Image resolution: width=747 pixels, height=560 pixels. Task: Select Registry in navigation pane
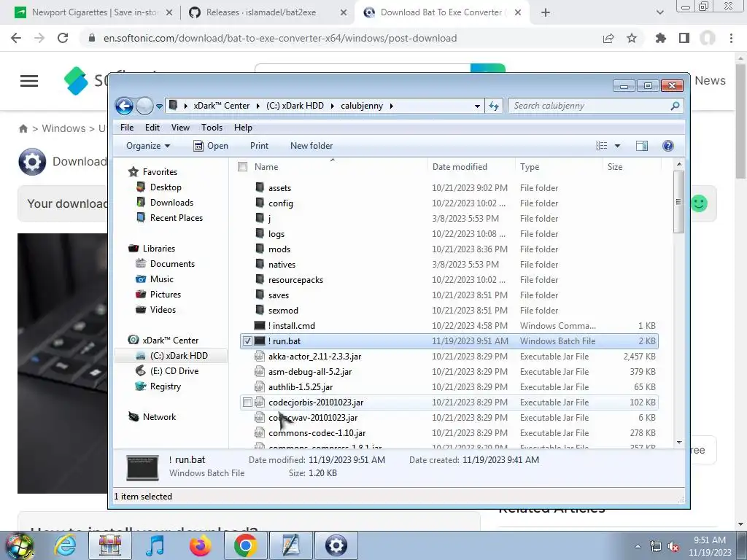tap(166, 386)
